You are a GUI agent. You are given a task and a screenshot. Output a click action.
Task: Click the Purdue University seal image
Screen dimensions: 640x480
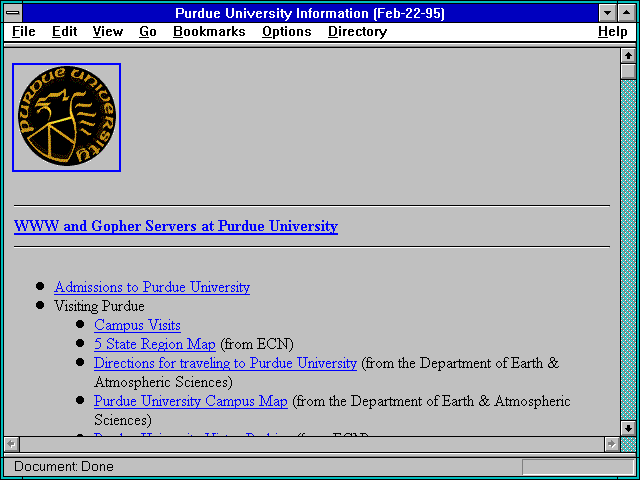pos(67,117)
